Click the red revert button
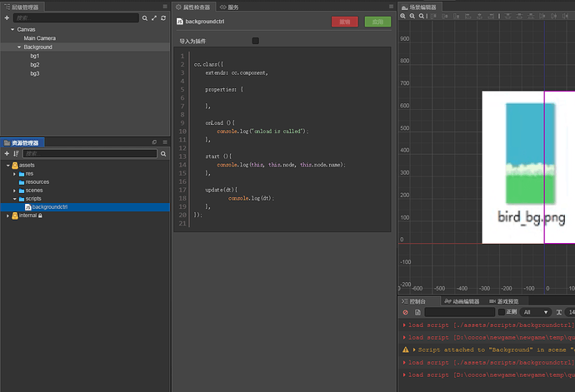 (345, 22)
